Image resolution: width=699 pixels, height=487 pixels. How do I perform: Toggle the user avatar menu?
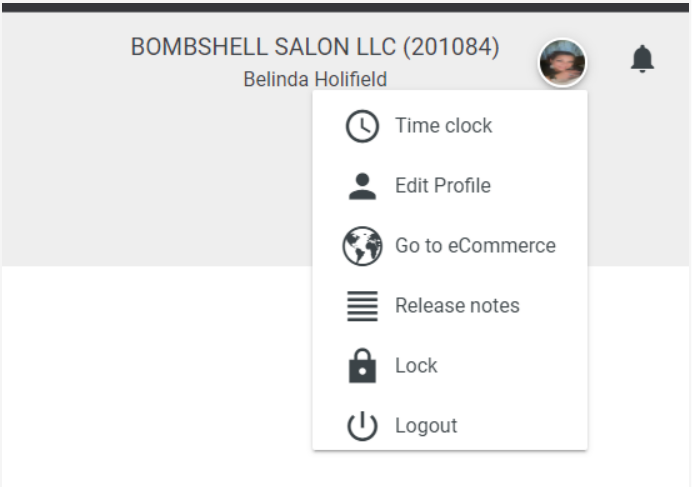coord(562,63)
